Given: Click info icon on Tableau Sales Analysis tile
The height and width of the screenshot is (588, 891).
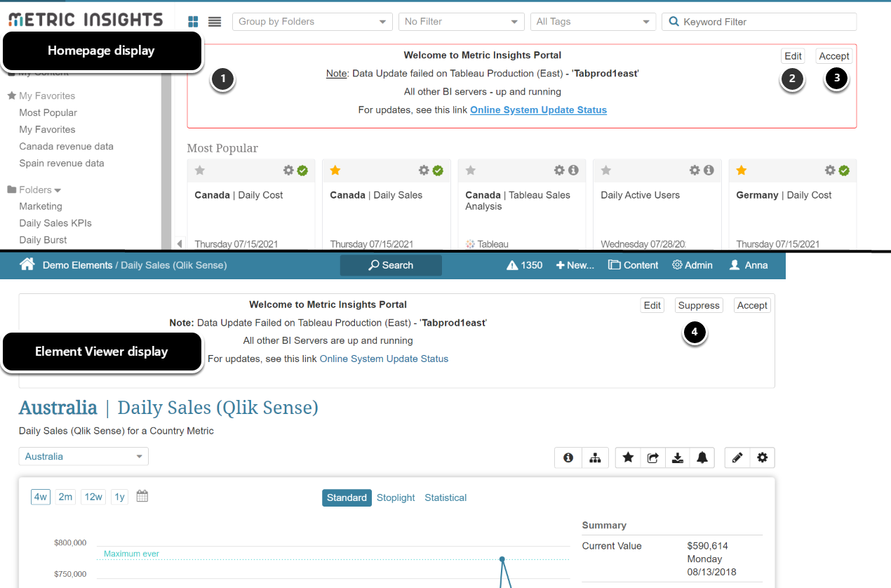Looking at the screenshot, I should [573, 171].
